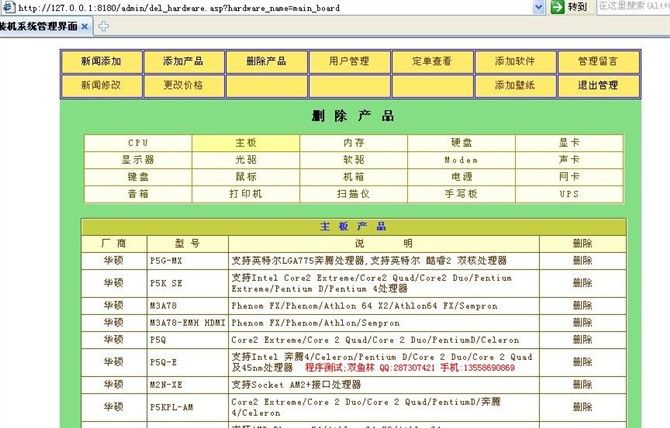Click the green Go arrow icon
Viewport: 670px width, 428px height.
(557, 7)
